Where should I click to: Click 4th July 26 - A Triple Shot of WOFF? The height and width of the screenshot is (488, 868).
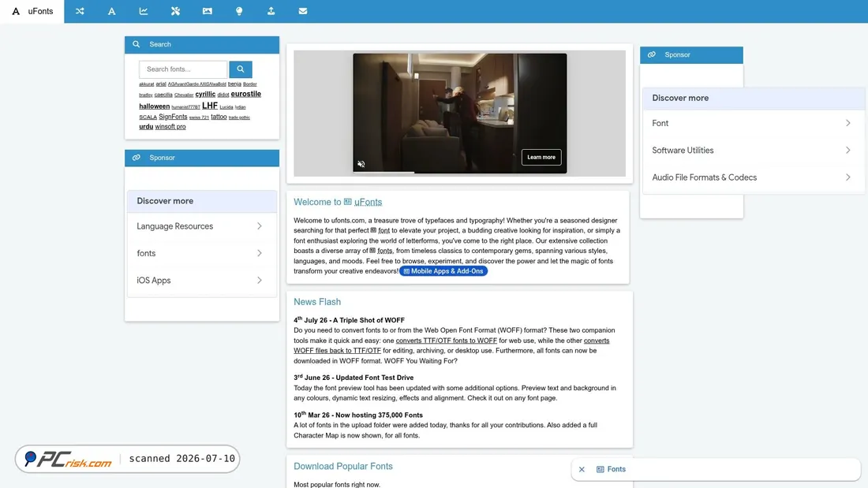point(350,320)
